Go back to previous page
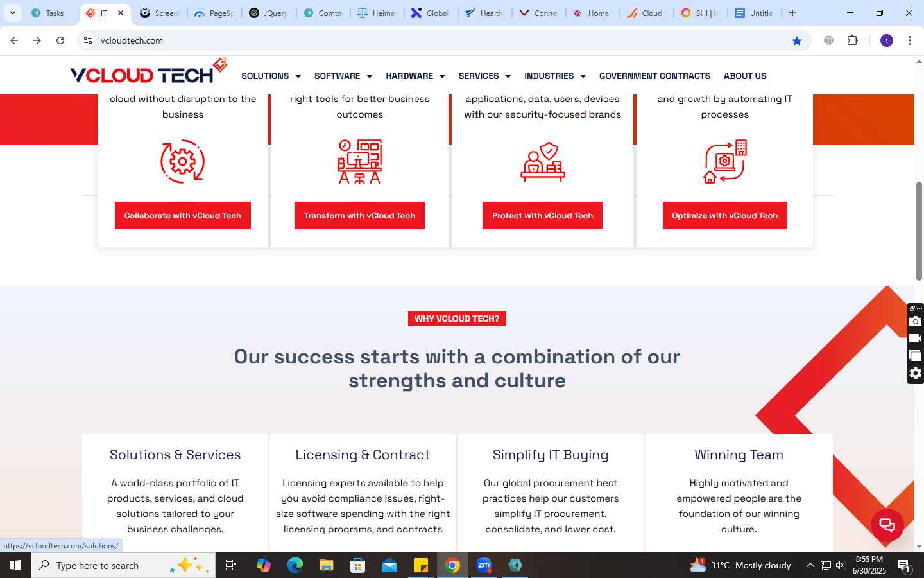This screenshot has width=924, height=578. pos(14,40)
